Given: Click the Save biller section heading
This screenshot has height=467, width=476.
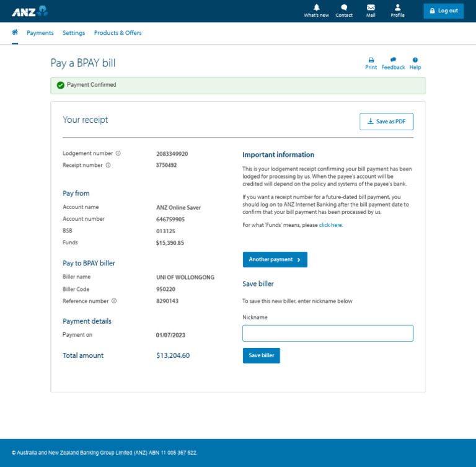Looking at the screenshot, I should [258, 284].
